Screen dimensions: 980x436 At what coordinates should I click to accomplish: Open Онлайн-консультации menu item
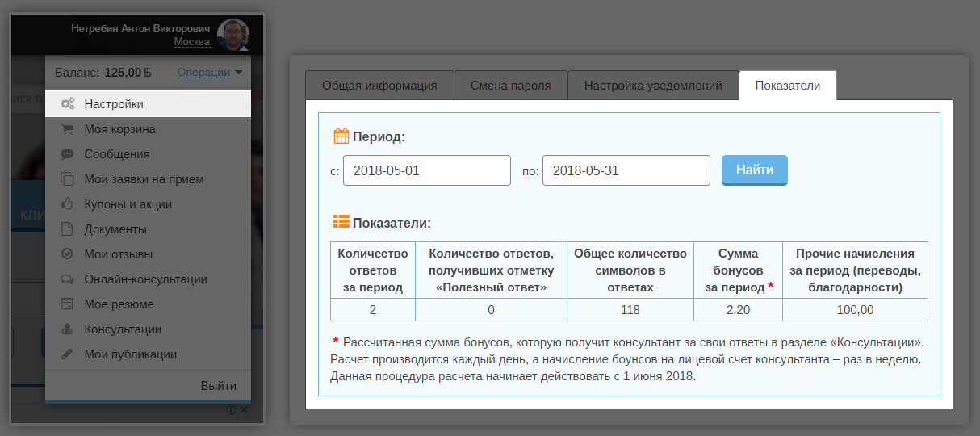point(145,279)
